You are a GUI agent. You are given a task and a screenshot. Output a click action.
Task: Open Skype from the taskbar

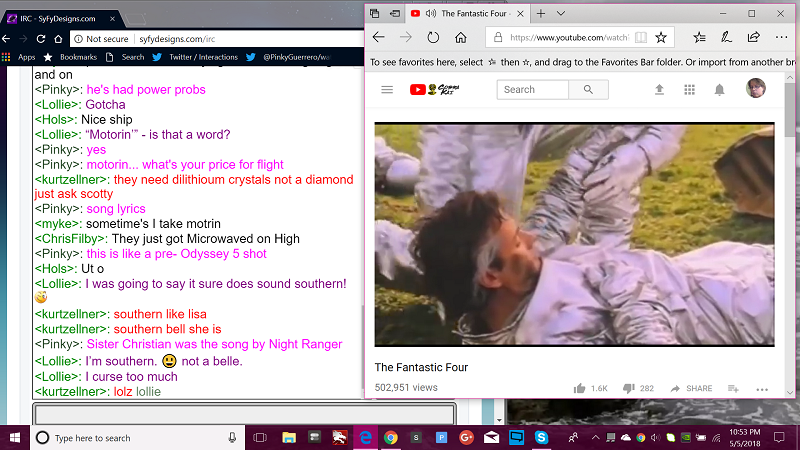pos(541,438)
